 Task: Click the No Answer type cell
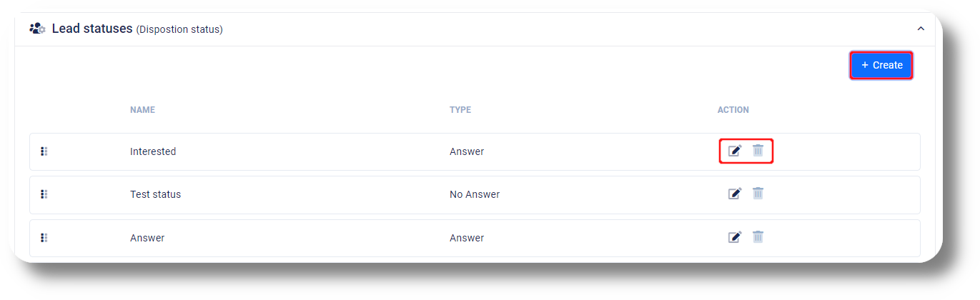[x=475, y=194]
